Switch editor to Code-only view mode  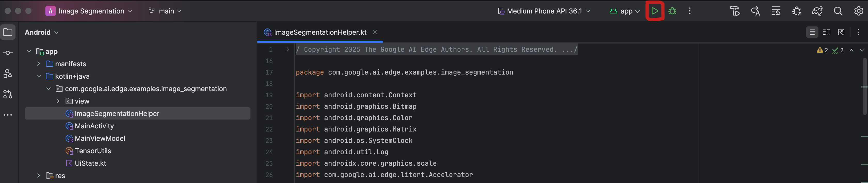tap(812, 32)
